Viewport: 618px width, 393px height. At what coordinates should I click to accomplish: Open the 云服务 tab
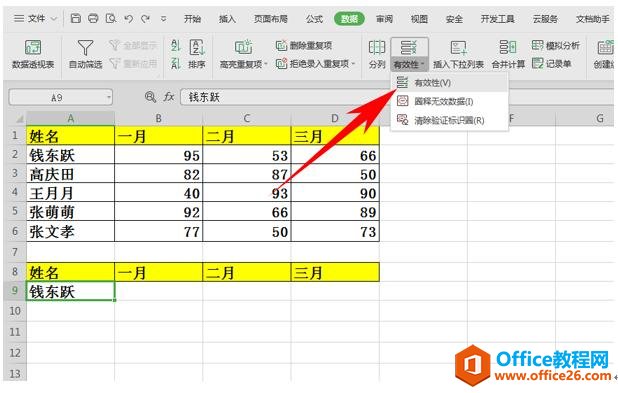point(545,19)
